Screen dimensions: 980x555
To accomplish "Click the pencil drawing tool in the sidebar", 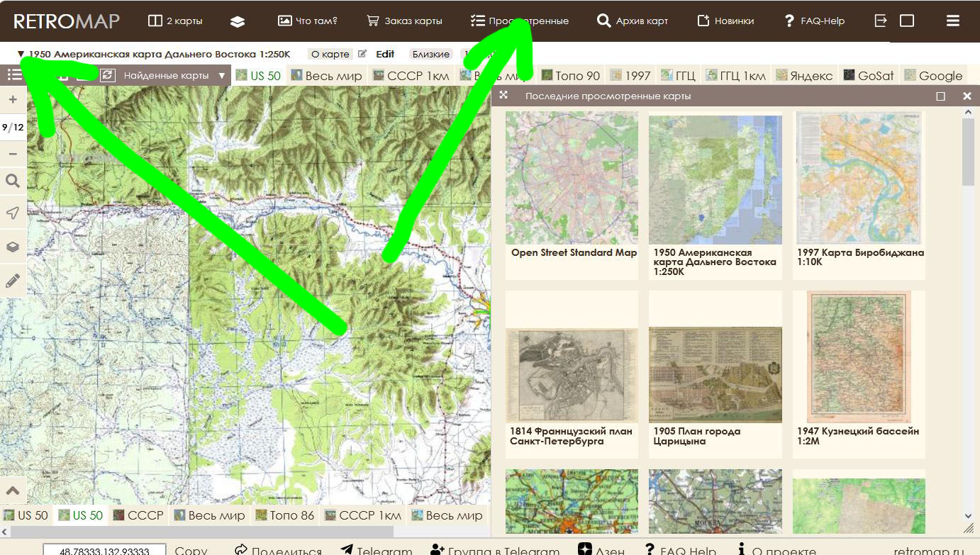I will coord(13,281).
